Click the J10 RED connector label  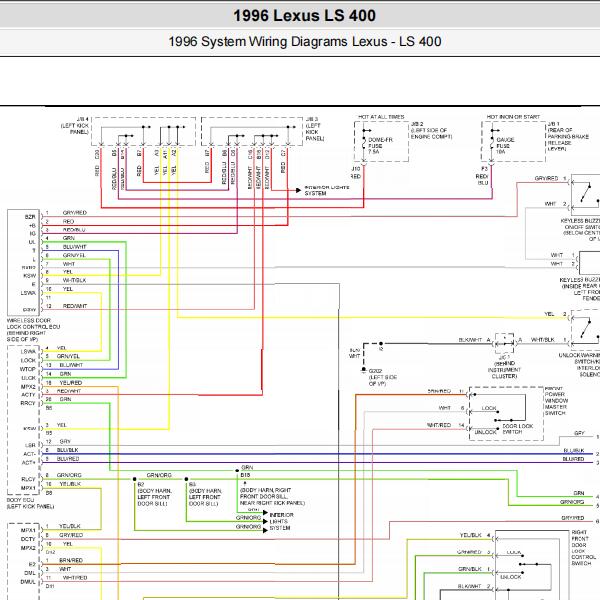click(356, 172)
